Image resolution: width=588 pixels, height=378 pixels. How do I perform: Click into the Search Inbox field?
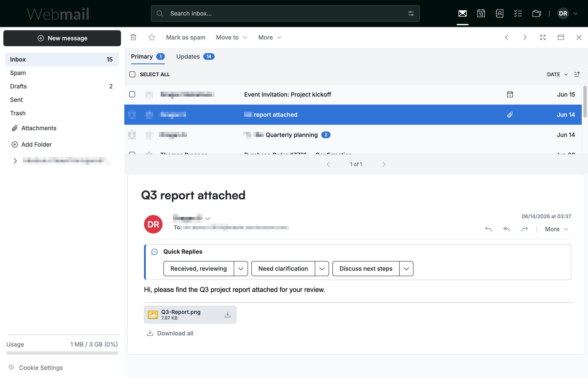[x=285, y=13]
